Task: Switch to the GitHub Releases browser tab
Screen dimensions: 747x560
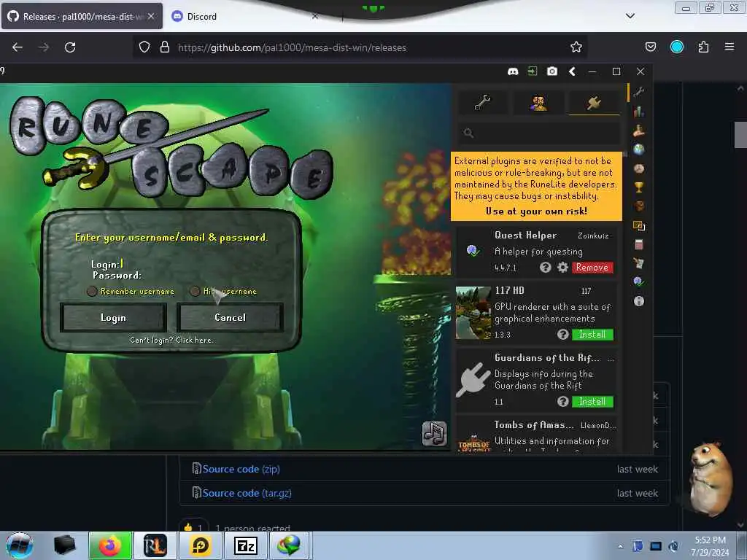Action: click(81, 16)
